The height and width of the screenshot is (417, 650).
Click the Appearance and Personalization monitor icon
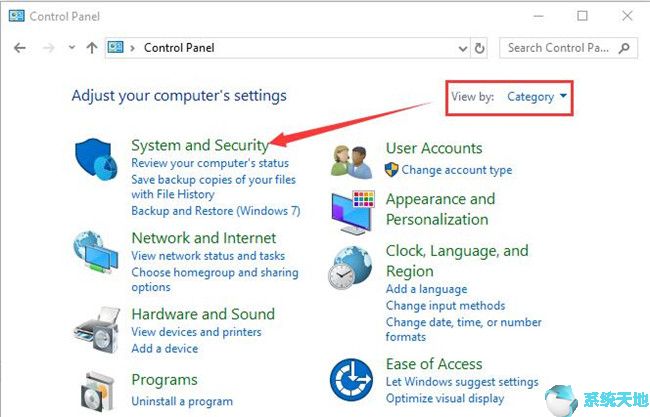(352, 208)
